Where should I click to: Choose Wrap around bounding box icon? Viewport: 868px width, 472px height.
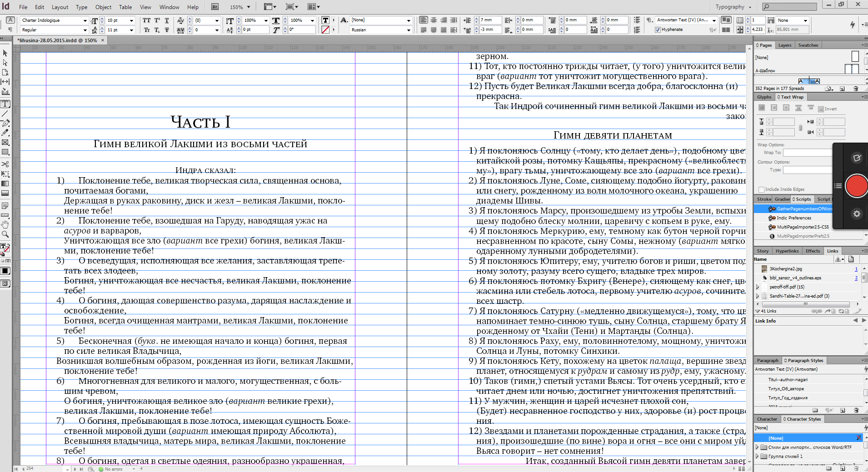774,108
